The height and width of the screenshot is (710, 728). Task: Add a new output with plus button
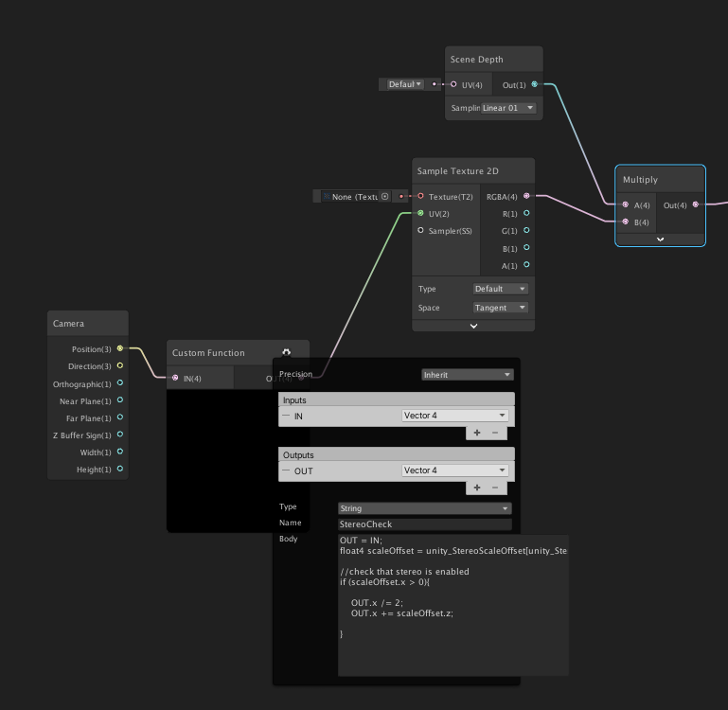(477, 488)
